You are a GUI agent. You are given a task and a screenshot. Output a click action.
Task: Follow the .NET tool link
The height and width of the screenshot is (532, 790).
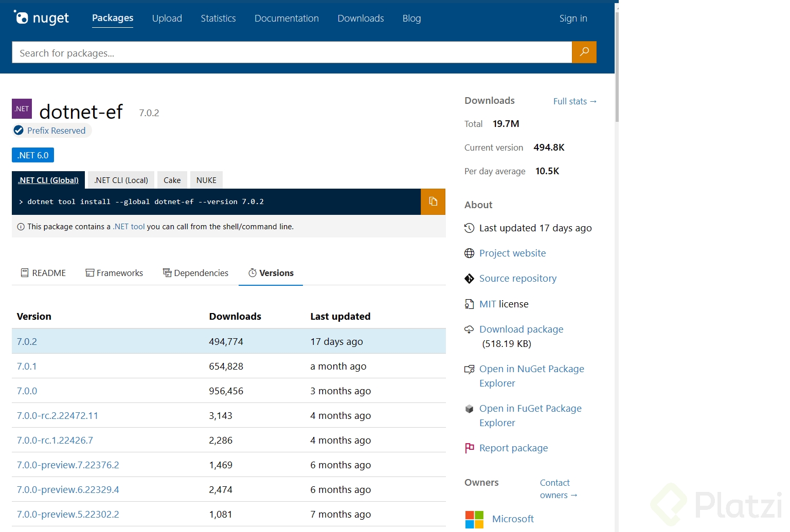(x=129, y=227)
